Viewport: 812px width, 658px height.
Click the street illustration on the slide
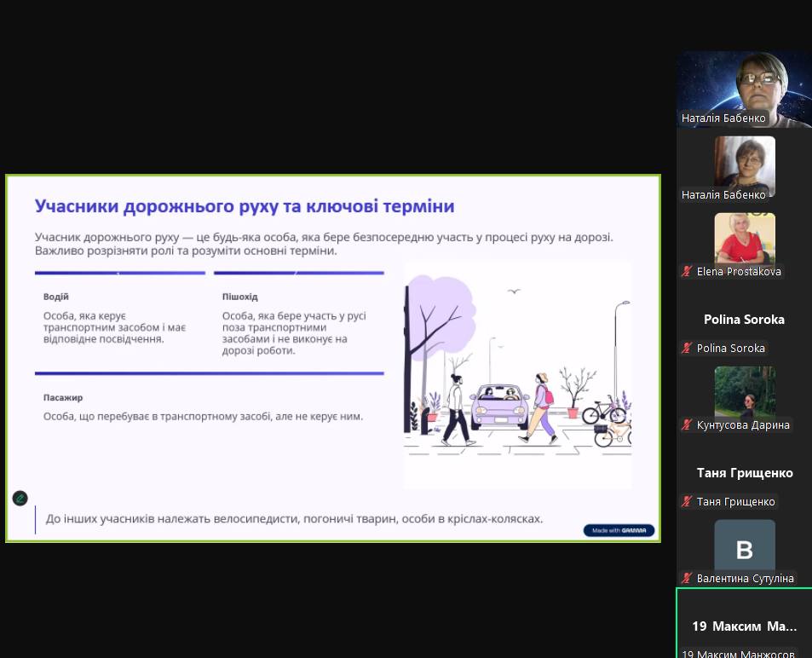tap(517, 375)
